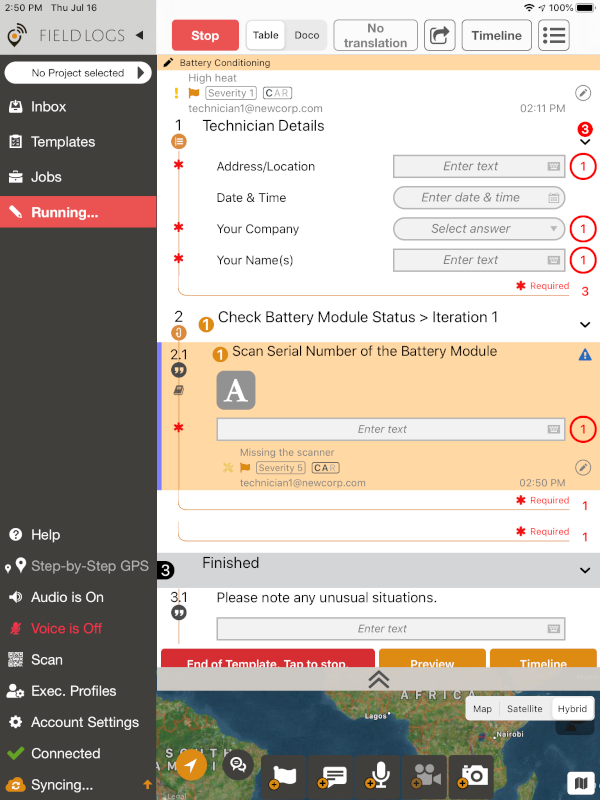
Task: Open the Your Company answer dropdown
Action: (x=479, y=229)
